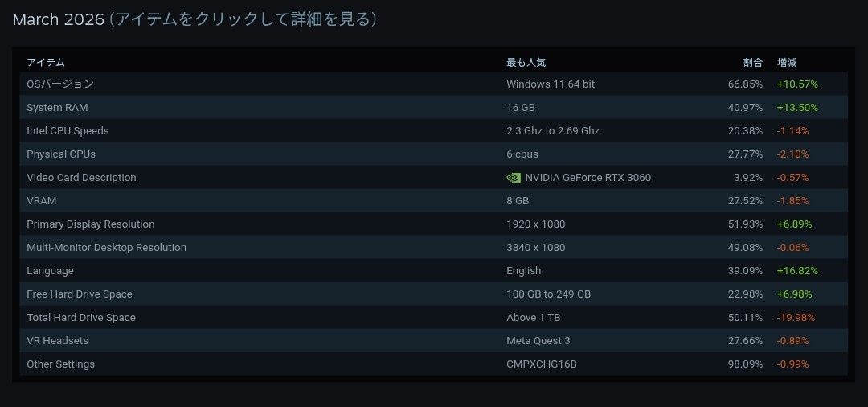The height and width of the screenshot is (407, 868).
Task: Click the 増減 column header
Action: (x=787, y=62)
